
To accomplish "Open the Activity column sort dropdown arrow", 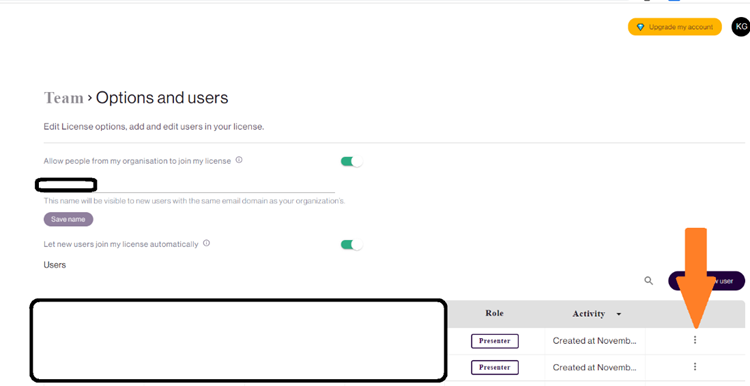I will click(x=619, y=314).
